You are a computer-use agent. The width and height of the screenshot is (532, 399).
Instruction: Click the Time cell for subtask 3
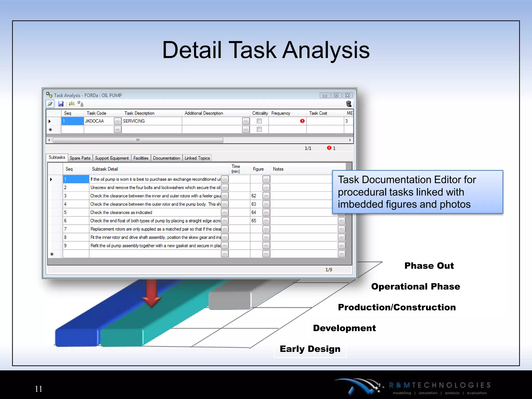pyautogui.click(x=240, y=196)
